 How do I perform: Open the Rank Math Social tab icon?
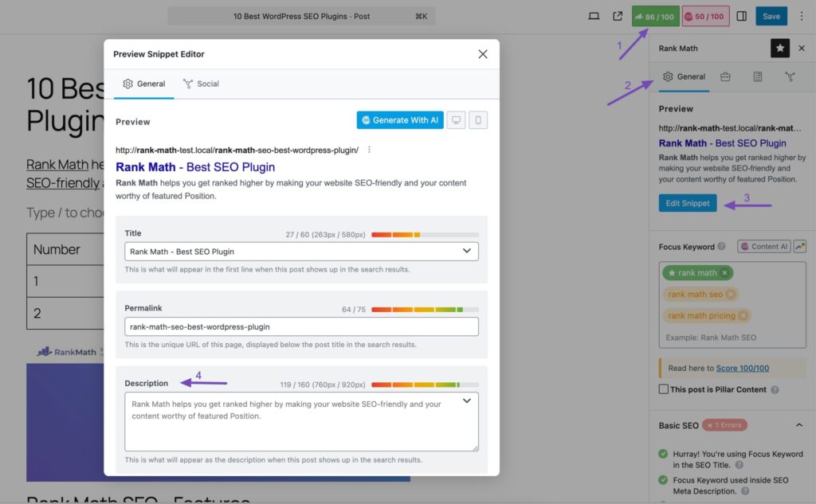790,77
